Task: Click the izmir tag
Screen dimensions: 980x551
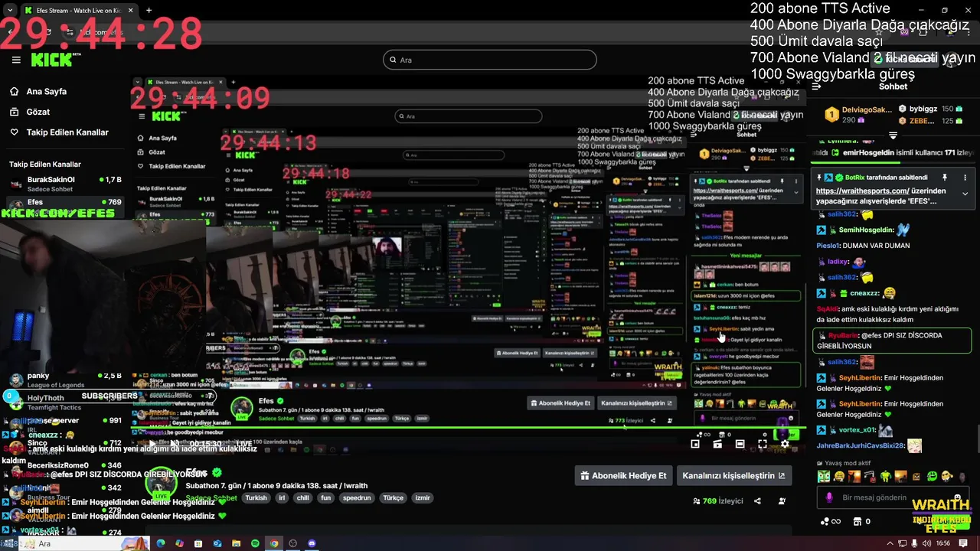Action: [422, 497]
